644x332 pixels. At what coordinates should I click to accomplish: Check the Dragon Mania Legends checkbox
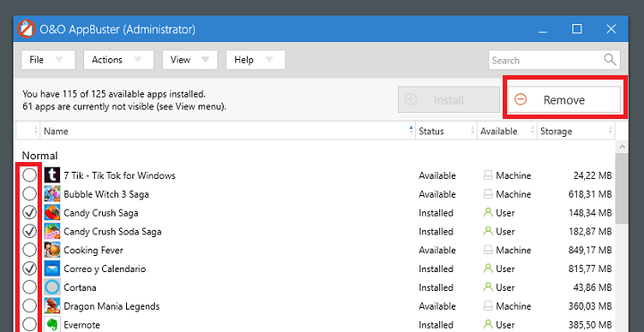point(30,306)
